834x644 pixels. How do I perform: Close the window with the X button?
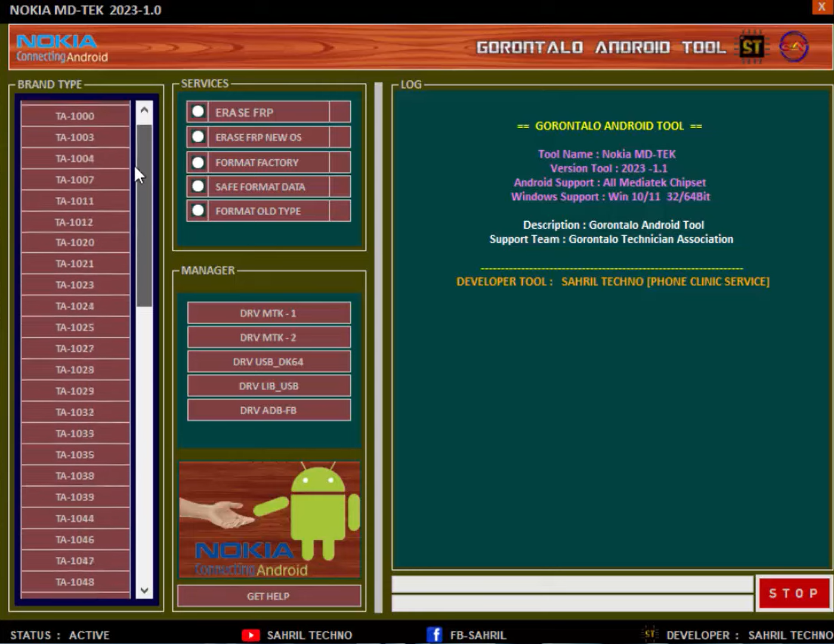pyautogui.click(x=821, y=7)
